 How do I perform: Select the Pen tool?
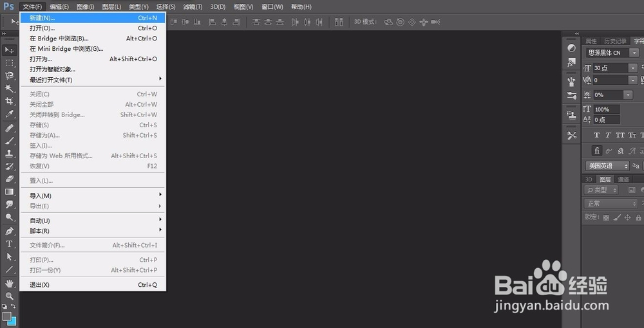(x=9, y=232)
